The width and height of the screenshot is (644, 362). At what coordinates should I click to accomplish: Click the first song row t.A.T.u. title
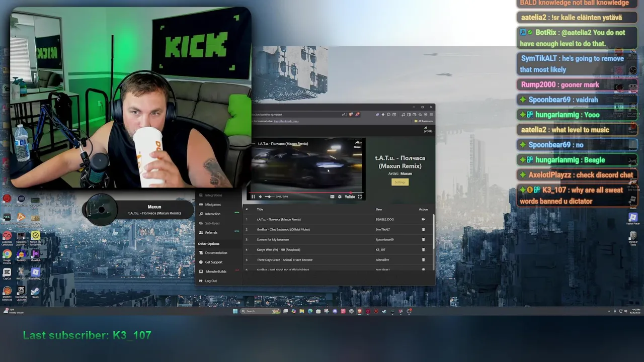pyautogui.click(x=279, y=219)
